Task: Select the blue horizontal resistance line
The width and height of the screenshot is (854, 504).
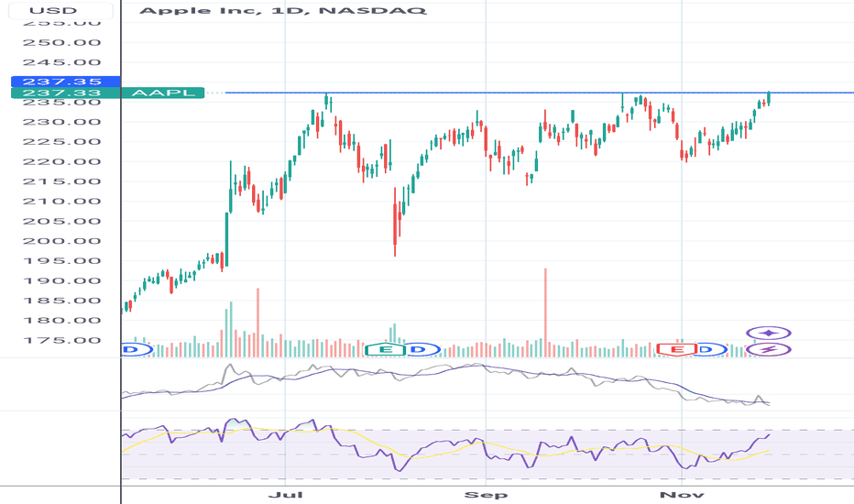Action: [539, 93]
